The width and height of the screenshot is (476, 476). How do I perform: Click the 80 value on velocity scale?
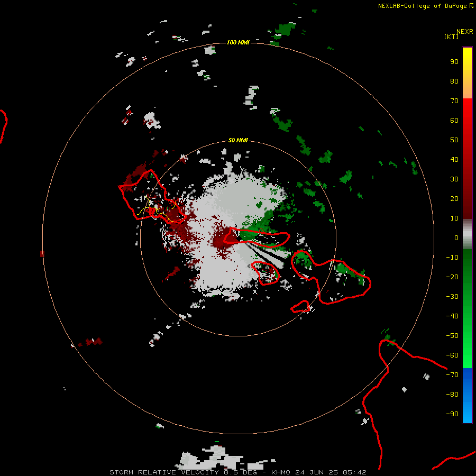tap(454, 81)
